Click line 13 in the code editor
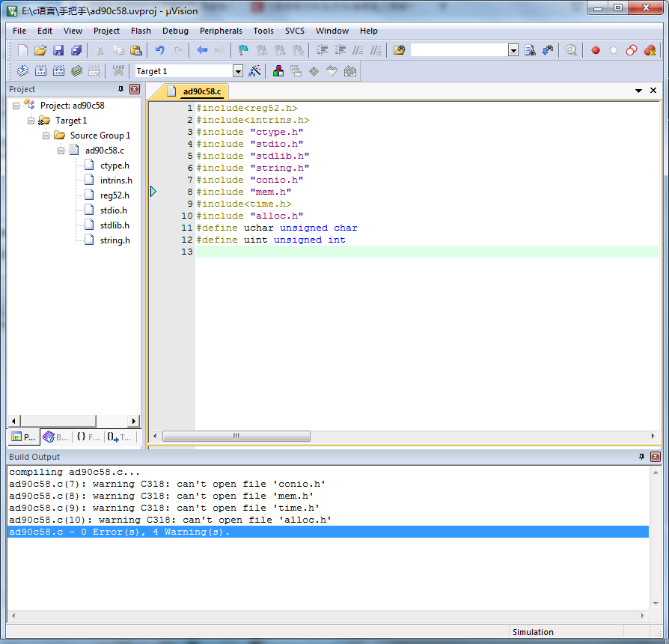 click(x=427, y=252)
